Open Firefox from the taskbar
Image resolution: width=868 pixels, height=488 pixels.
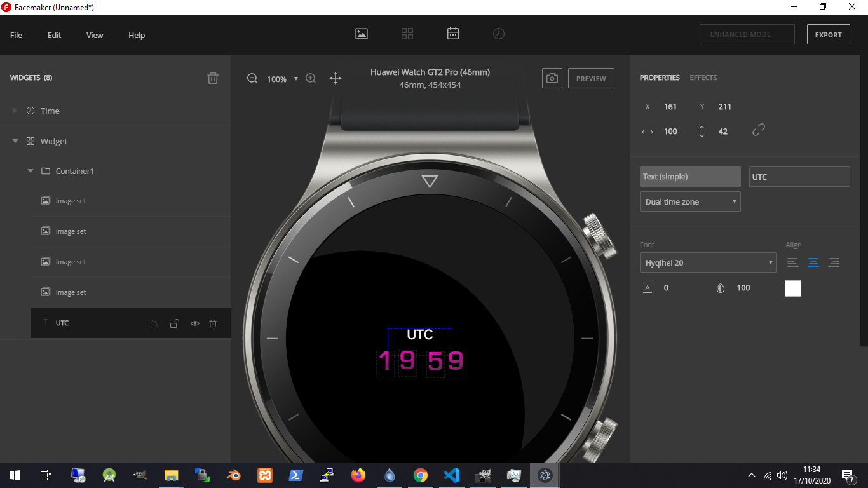(358, 475)
